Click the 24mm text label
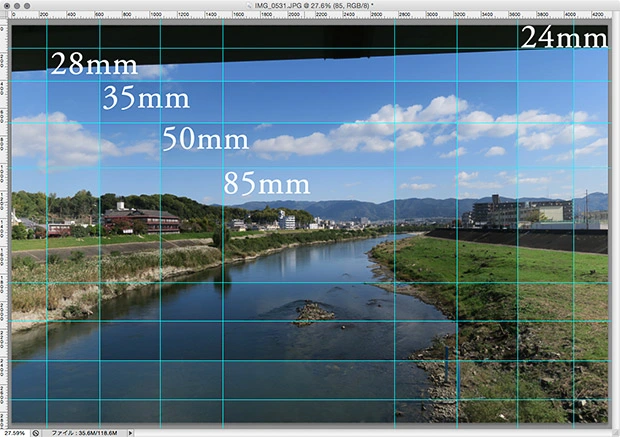Viewport: 620px width, 437px height. [x=564, y=38]
